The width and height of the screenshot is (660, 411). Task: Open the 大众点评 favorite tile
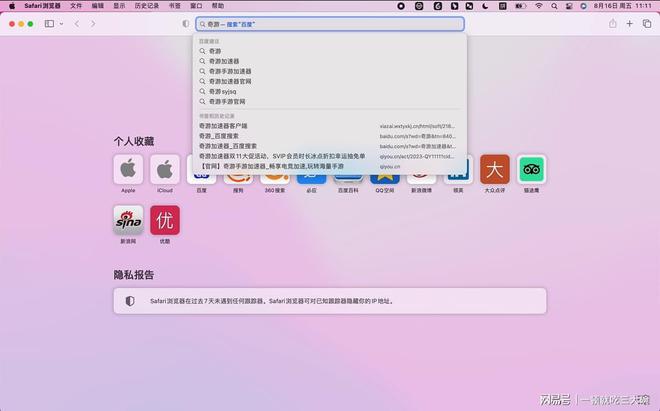pyautogui.click(x=495, y=169)
